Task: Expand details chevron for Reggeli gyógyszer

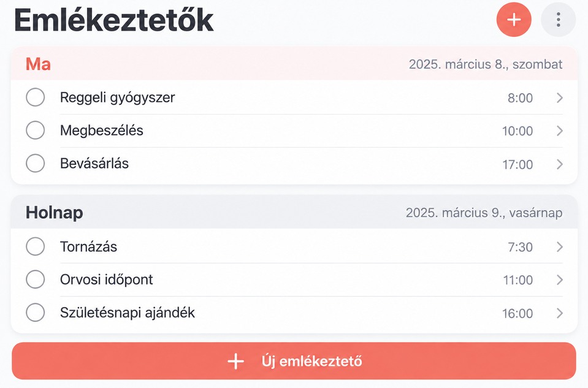Action: click(x=560, y=98)
